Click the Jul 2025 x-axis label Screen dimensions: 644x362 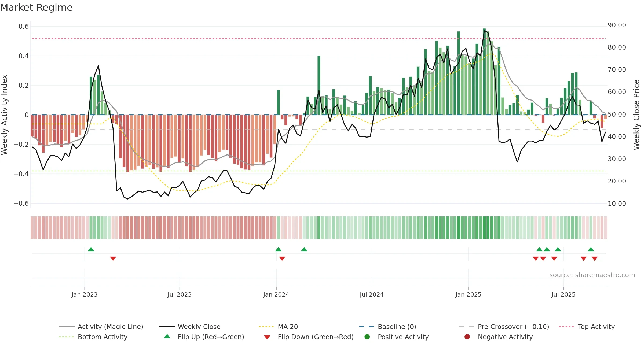563,294
